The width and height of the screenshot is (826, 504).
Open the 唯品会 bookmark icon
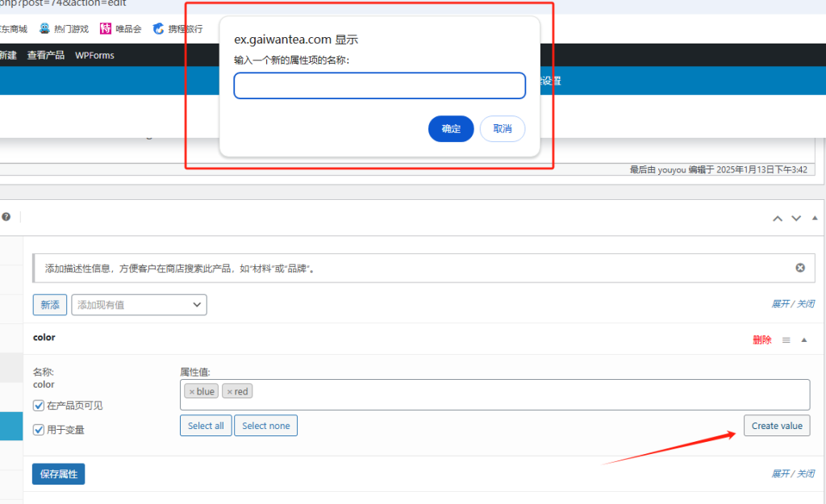point(106,28)
